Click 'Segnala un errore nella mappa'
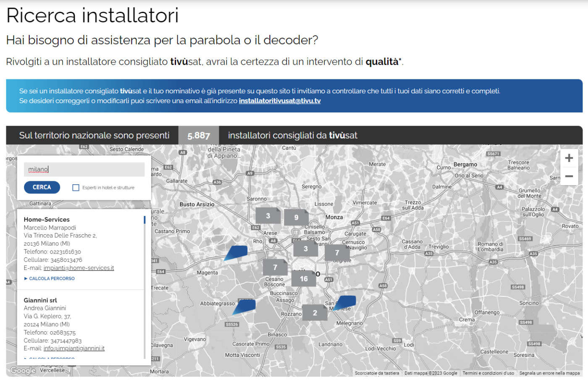588x382 pixels. click(549, 373)
